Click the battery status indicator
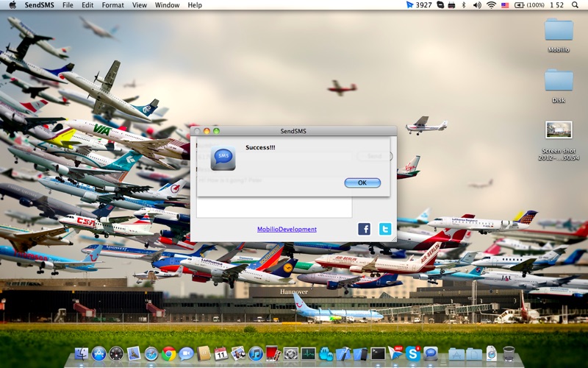Screen dimensions: 588x368 [529, 5]
